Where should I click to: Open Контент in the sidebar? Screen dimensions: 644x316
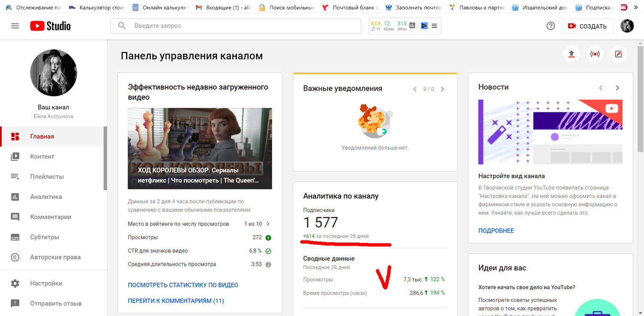tap(52, 157)
